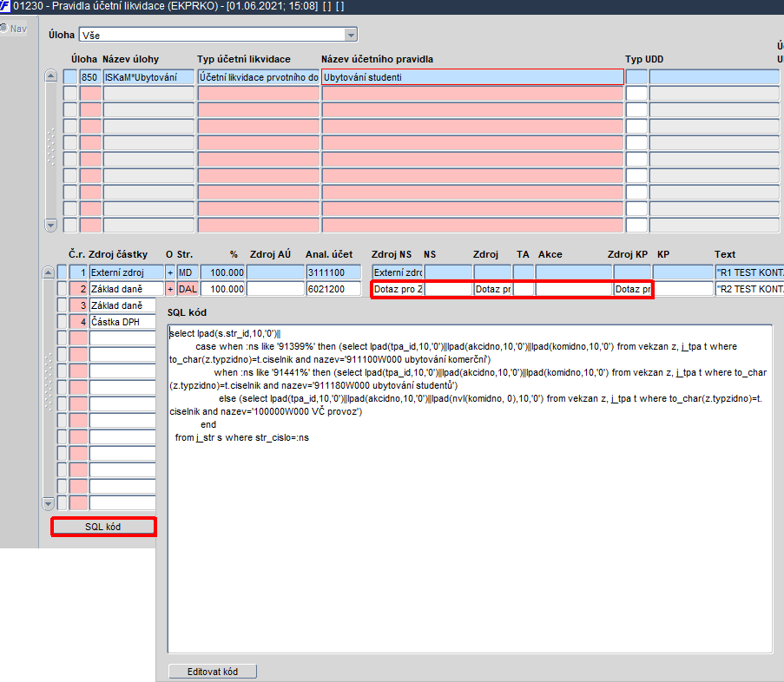The image size is (784, 682).
Task: Open Typ účetní likvidace combo in first row
Action: (x=259, y=77)
